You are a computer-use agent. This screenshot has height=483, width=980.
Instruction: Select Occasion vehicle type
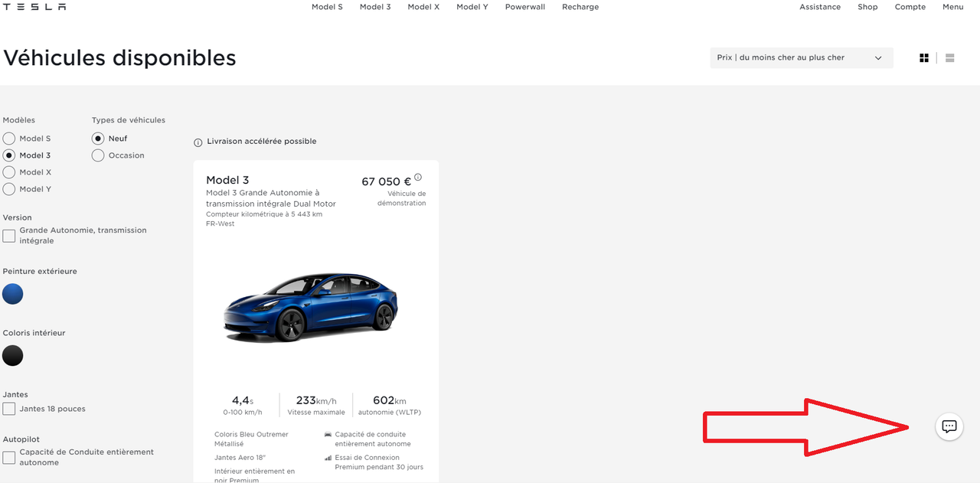pos(98,155)
